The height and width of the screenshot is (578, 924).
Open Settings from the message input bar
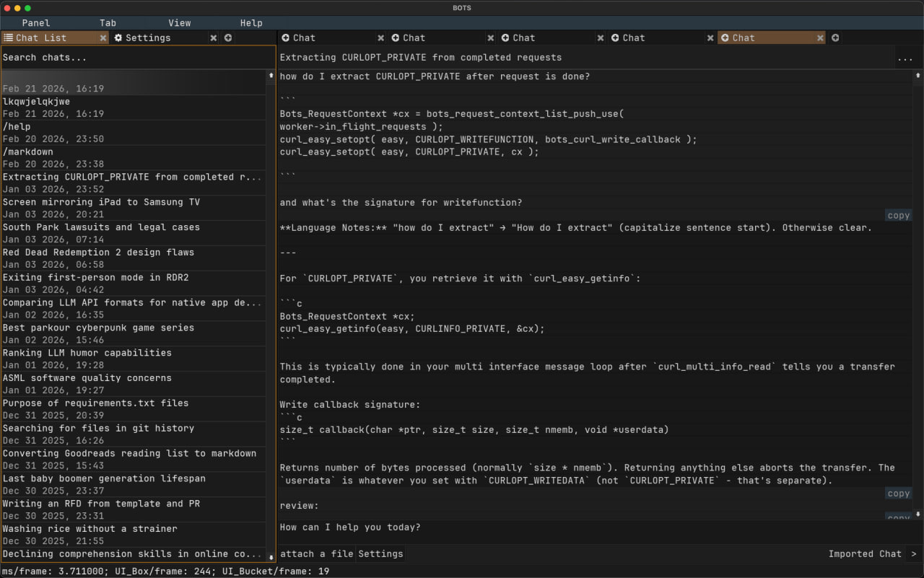tap(380, 553)
